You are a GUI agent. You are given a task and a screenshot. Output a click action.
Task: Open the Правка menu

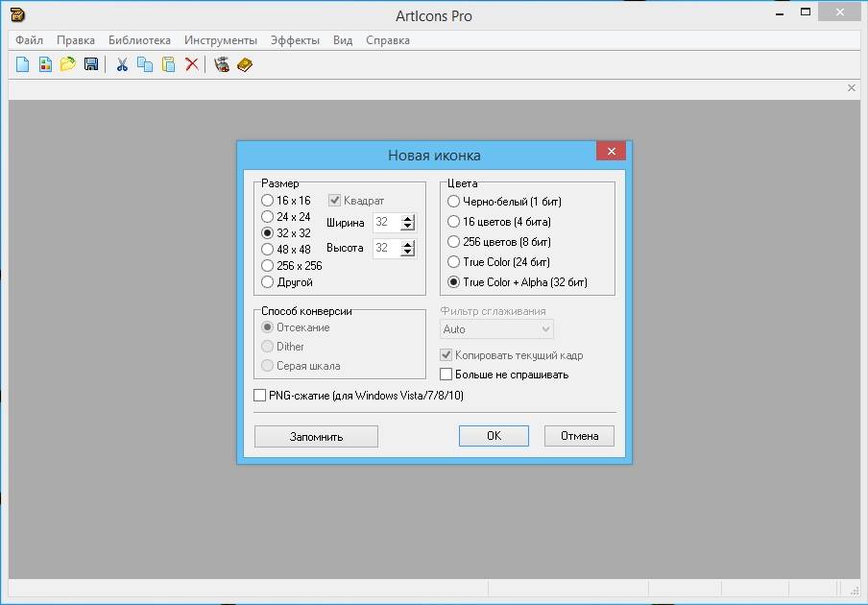[x=76, y=40]
